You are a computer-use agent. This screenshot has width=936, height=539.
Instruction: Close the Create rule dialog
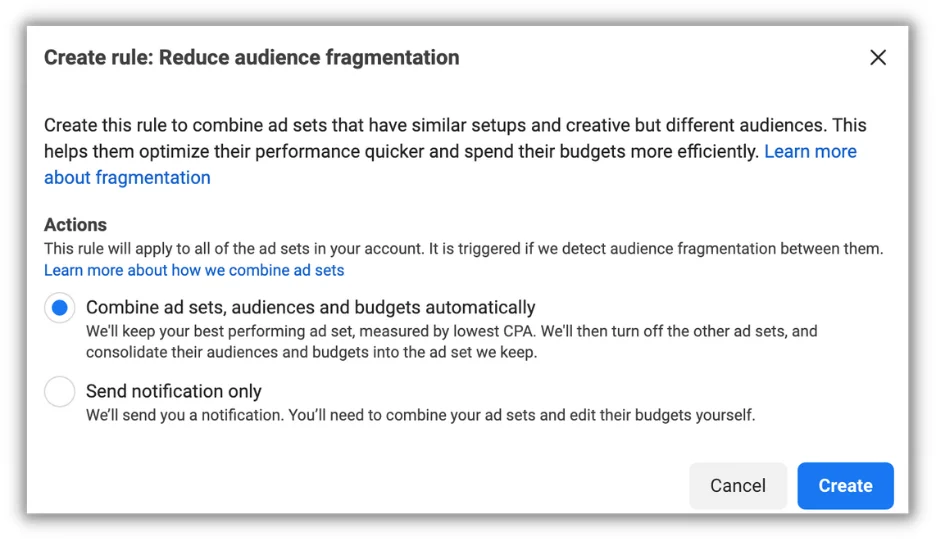pos(878,58)
